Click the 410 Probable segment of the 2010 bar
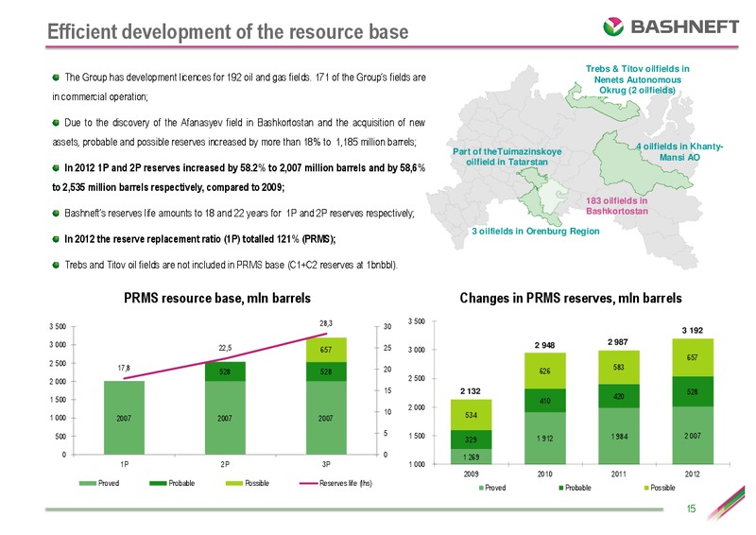This screenshot has height=535, width=756. [x=545, y=401]
